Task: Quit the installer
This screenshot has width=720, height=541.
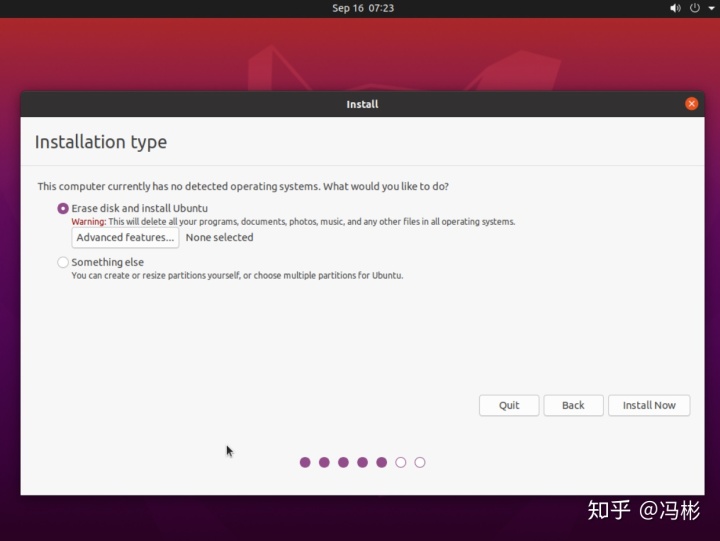Action: (509, 406)
